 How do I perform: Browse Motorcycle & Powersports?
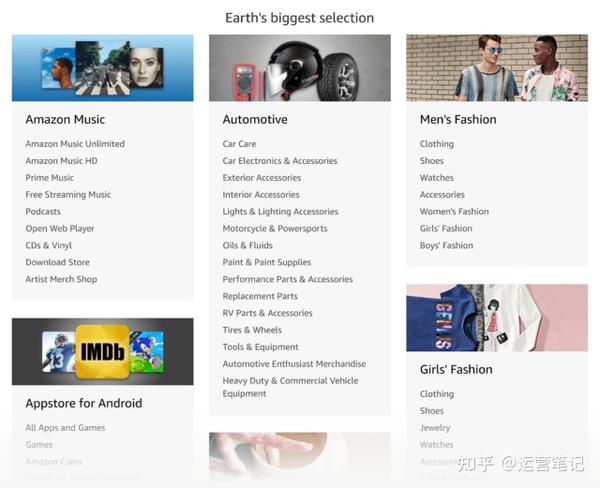(x=275, y=228)
